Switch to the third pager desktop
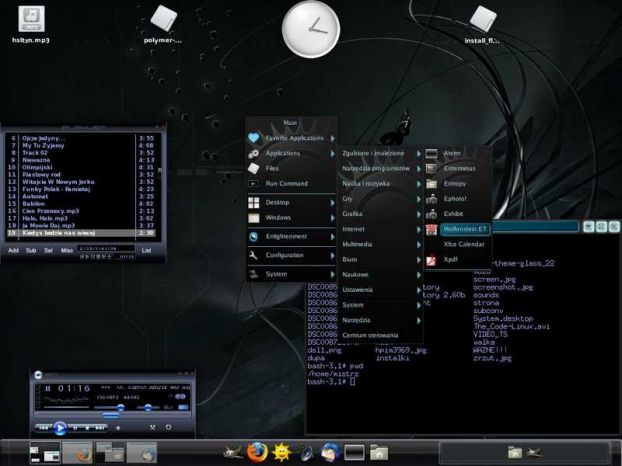The height and width of the screenshot is (466, 622). 109,452
